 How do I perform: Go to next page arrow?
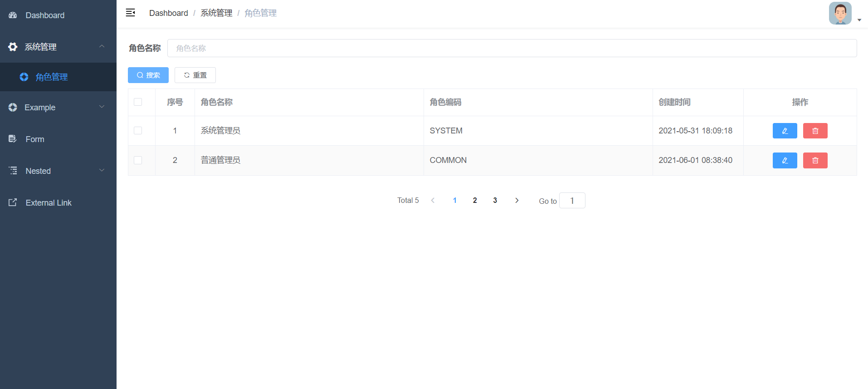click(517, 200)
